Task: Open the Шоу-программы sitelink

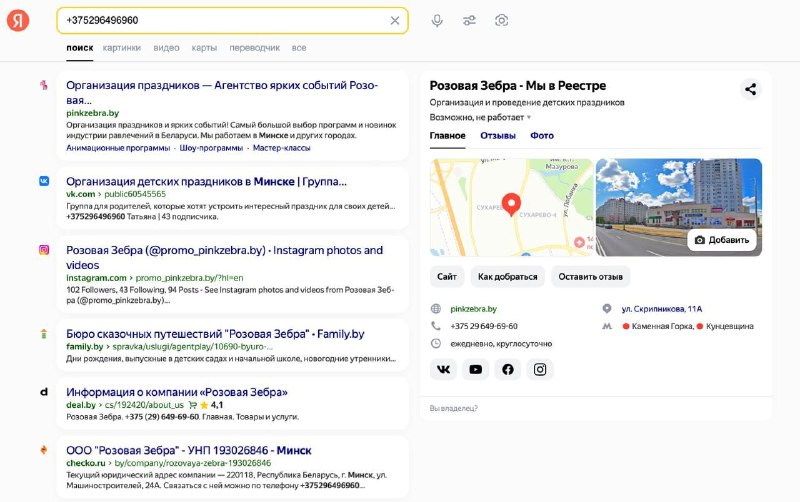Action: click(x=211, y=148)
